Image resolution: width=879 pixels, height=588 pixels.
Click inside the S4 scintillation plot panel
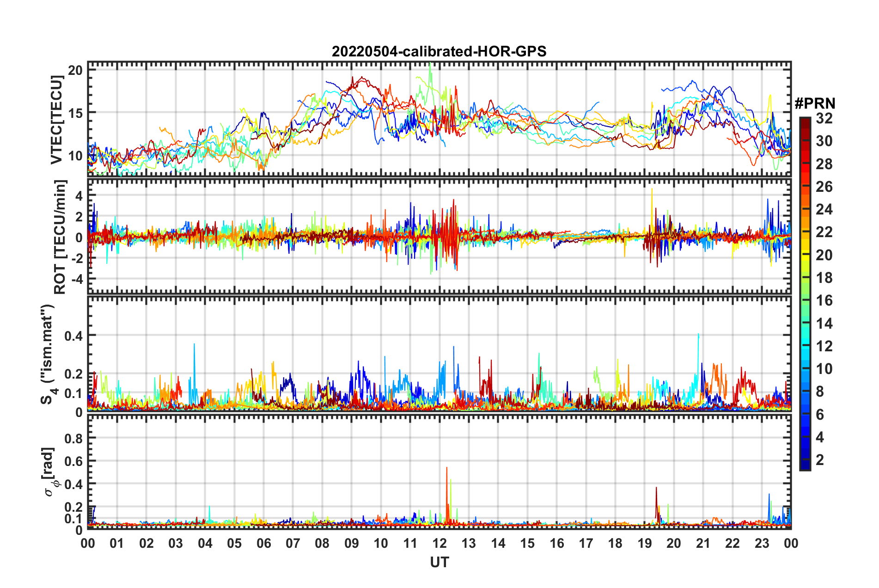[439, 354]
